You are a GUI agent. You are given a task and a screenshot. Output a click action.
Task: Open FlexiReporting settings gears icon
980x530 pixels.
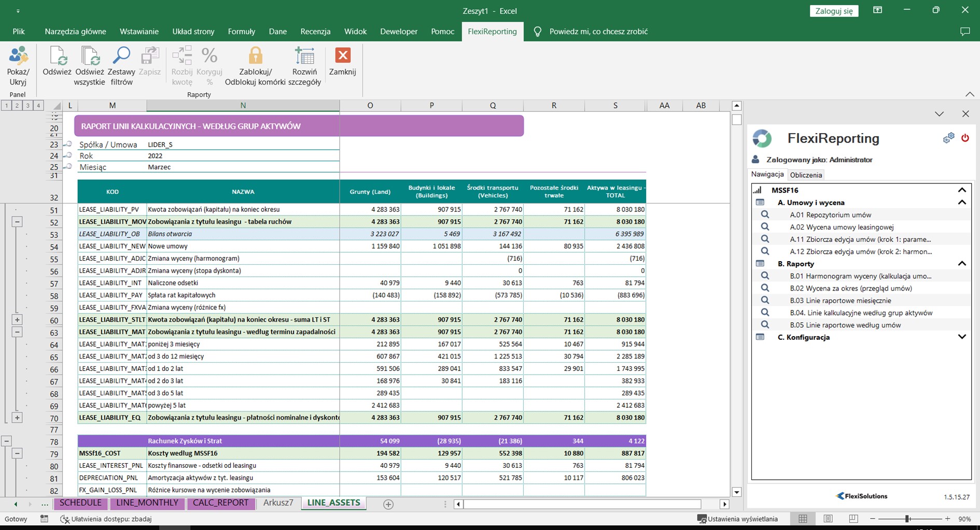pos(948,138)
